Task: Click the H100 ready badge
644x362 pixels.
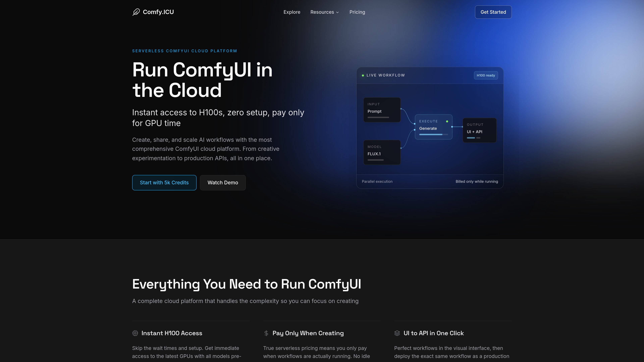Action: click(x=486, y=75)
